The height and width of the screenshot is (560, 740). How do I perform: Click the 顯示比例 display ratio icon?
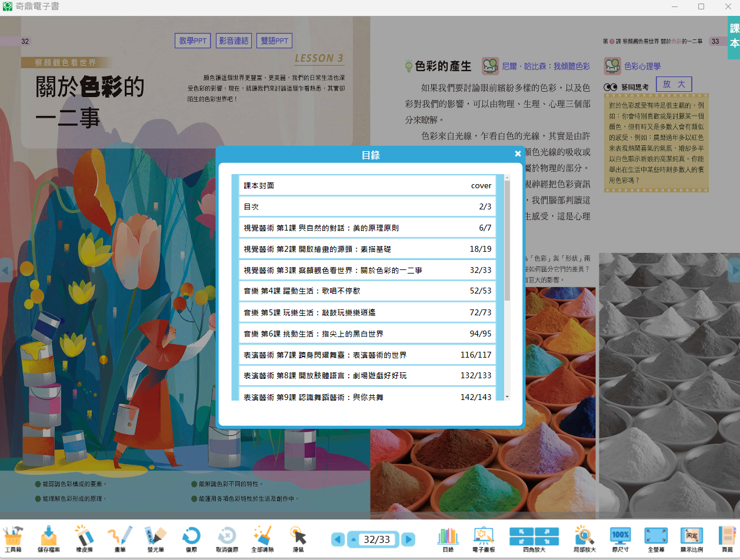692,538
